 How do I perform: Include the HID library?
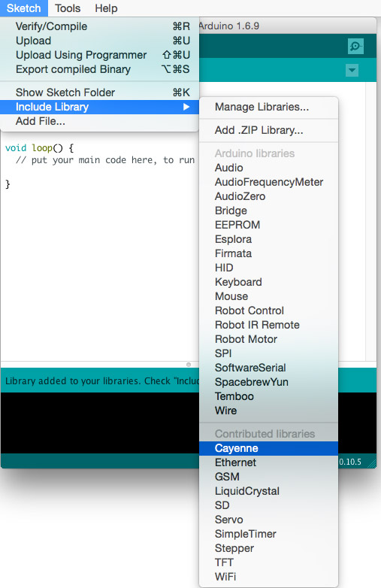point(268,268)
